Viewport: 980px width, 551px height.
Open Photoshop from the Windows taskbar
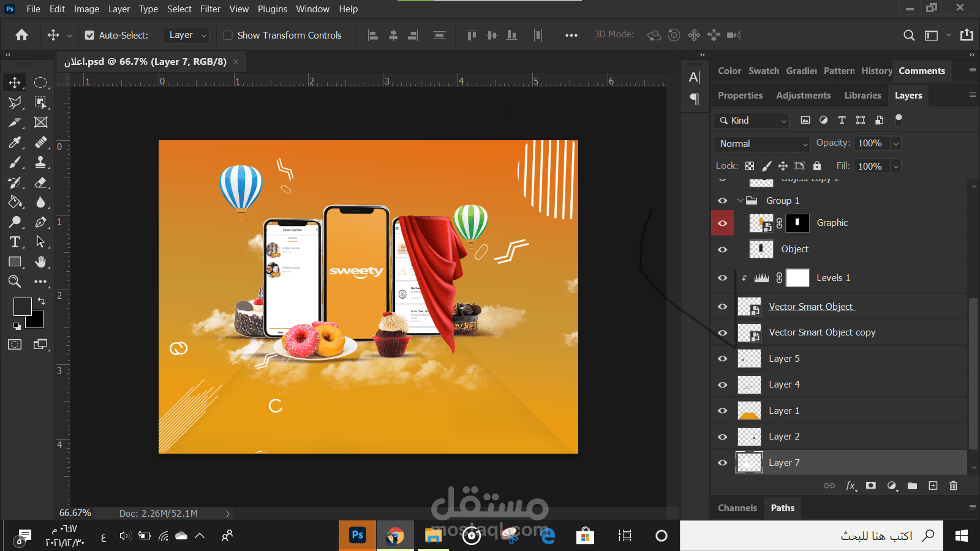[357, 536]
